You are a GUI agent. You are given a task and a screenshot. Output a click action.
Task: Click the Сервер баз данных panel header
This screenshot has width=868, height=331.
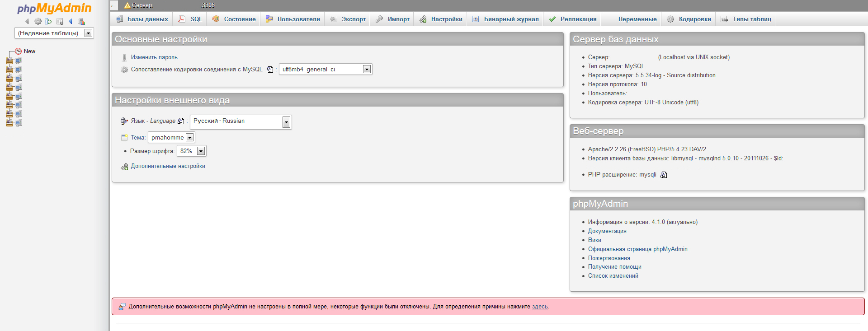pyautogui.click(x=717, y=39)
